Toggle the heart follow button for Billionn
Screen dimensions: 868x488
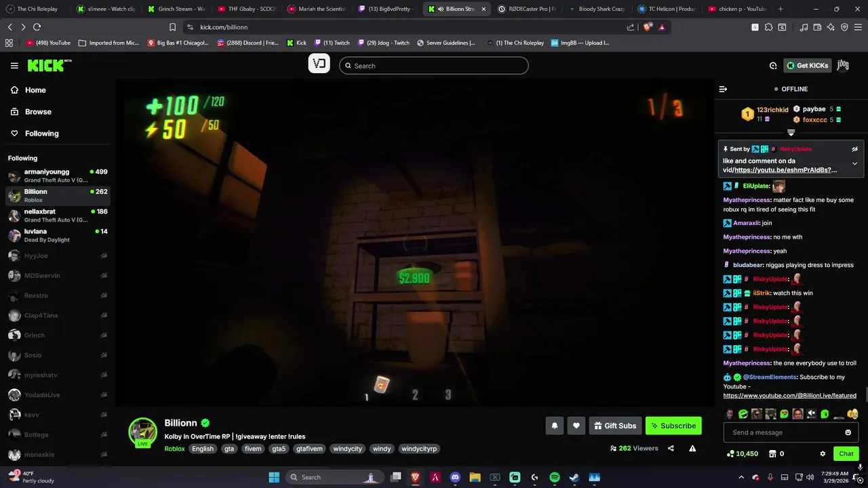(576, 426)
